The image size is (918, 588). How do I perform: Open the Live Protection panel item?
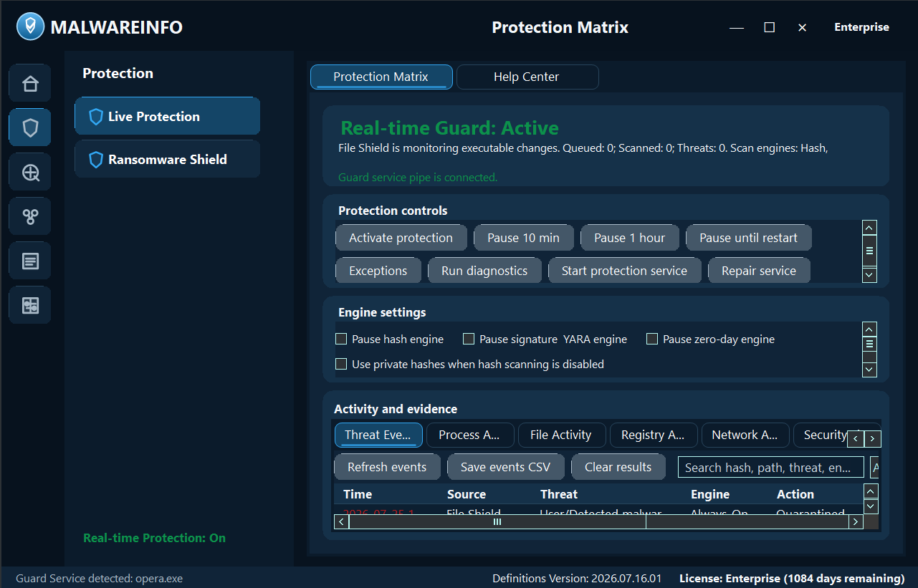pyautogui.click(x=167, y=116)
